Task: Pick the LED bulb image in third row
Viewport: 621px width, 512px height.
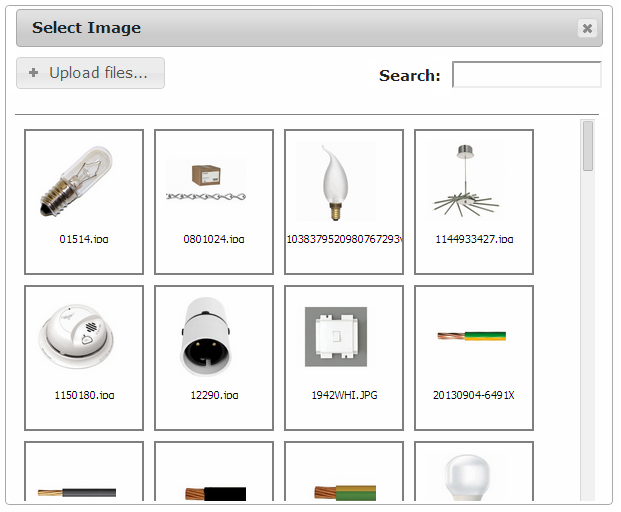Action: pyautogui.click(x=474, y=474)
